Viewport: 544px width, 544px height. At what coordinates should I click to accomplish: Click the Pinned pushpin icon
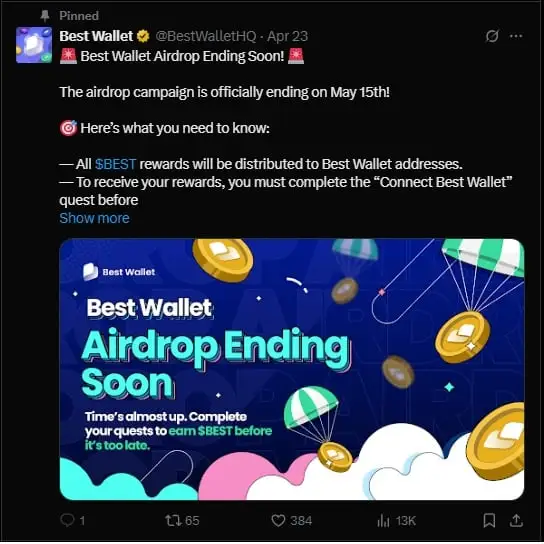[45, 16]
